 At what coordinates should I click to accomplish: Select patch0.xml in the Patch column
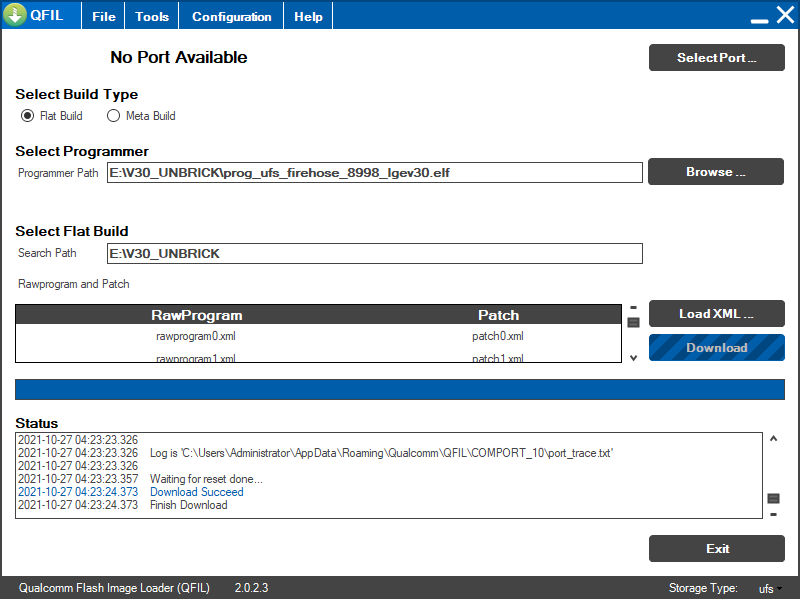point(498,336)
